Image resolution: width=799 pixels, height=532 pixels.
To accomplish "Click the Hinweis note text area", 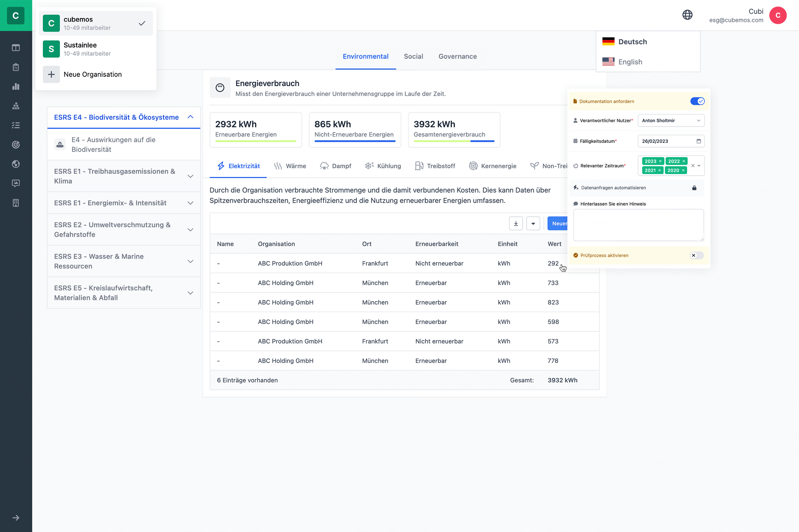I will tap(638, 225).
